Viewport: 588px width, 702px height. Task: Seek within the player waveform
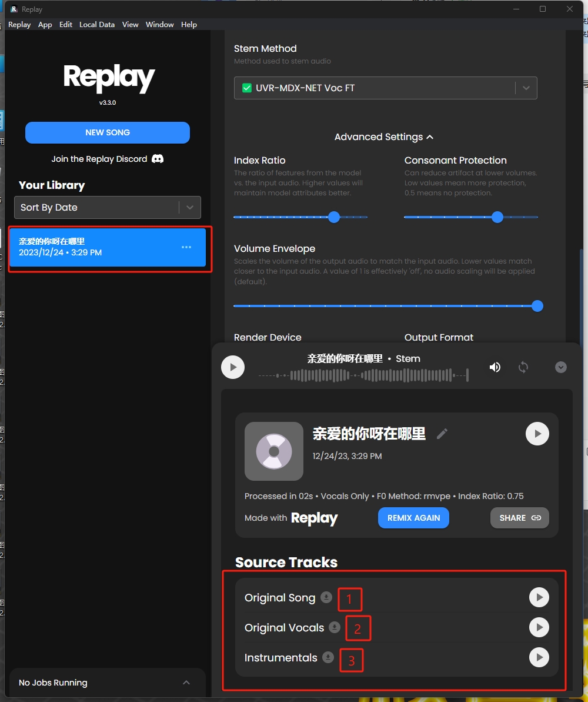point(363,375)
